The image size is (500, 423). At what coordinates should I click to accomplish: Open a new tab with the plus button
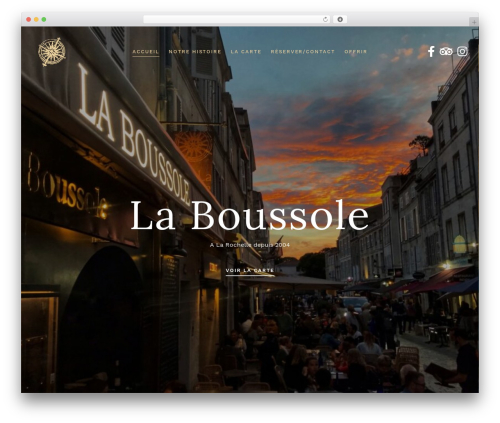pos(474,22)
